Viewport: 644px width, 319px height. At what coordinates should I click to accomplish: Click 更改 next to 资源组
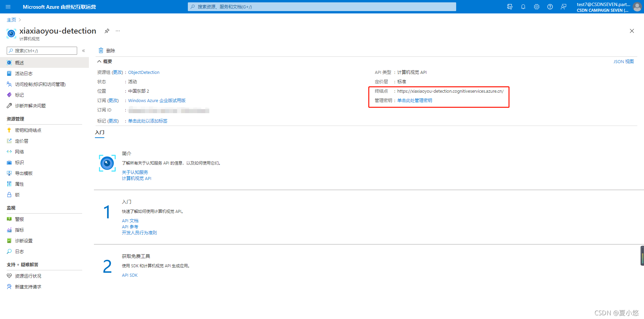point(117,73)
